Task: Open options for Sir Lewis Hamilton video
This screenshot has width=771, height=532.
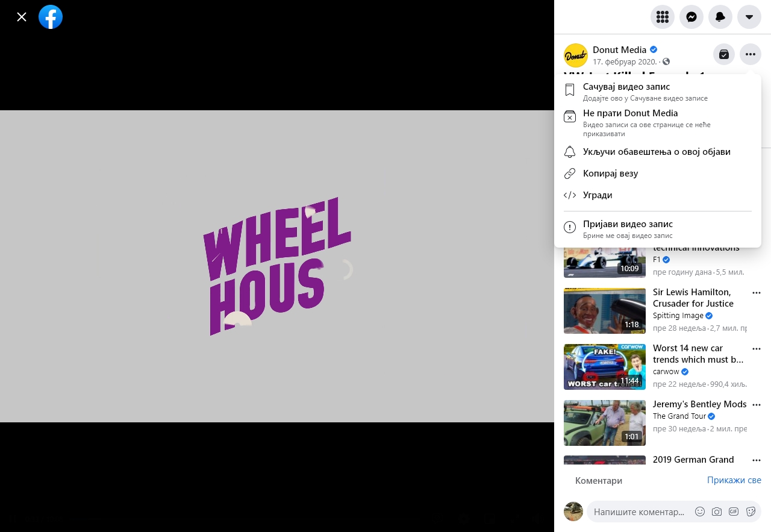Action: click(757, 293)
